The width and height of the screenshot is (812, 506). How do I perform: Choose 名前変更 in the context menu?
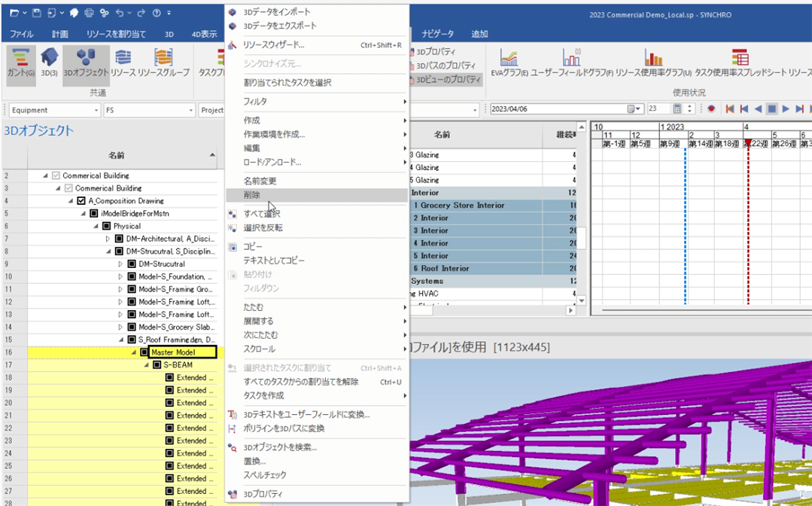point(260,181)
